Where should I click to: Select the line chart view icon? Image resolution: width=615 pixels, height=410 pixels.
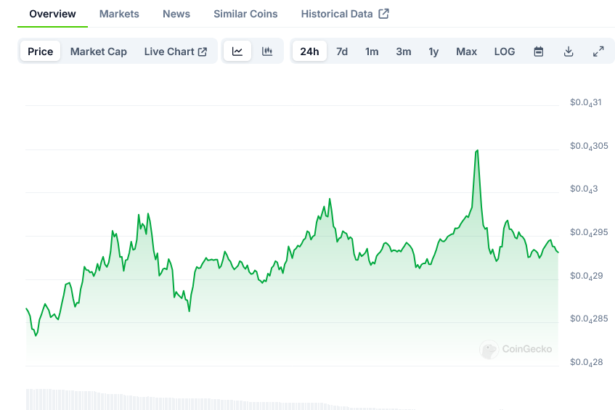[x=237, y=52]
